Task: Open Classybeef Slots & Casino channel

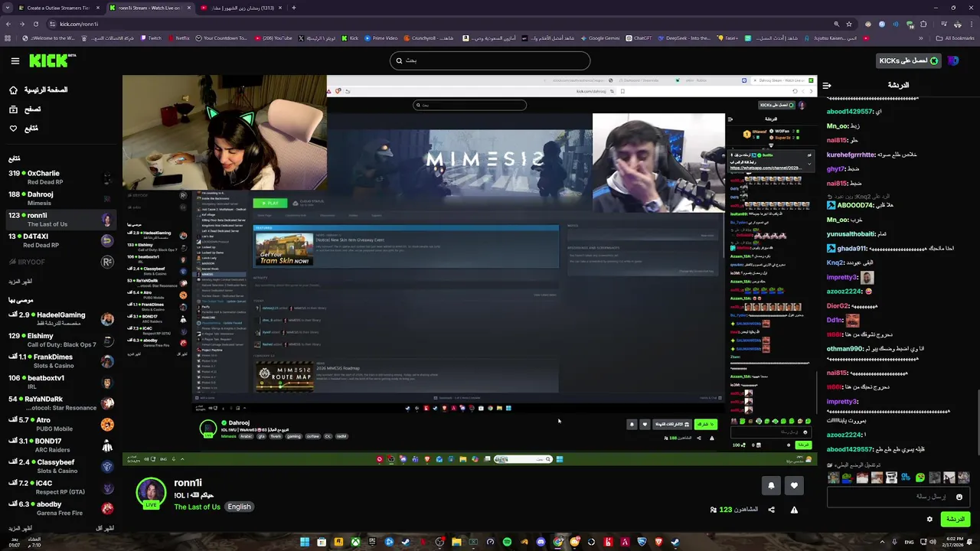Action: coord(60,466)
